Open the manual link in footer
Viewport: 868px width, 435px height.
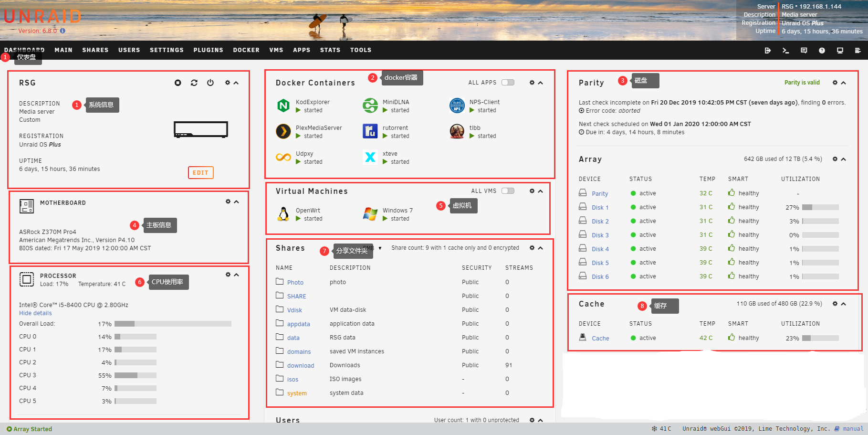(x=853, y=429)
